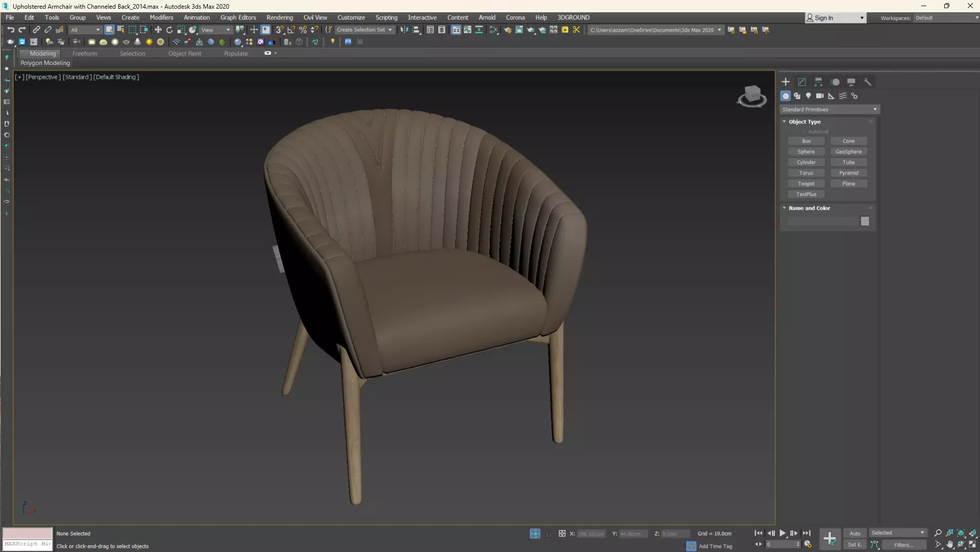Viewport: 980px width, 552px height.
Task: Open Select by Name dialog
Action: point(121,30)
